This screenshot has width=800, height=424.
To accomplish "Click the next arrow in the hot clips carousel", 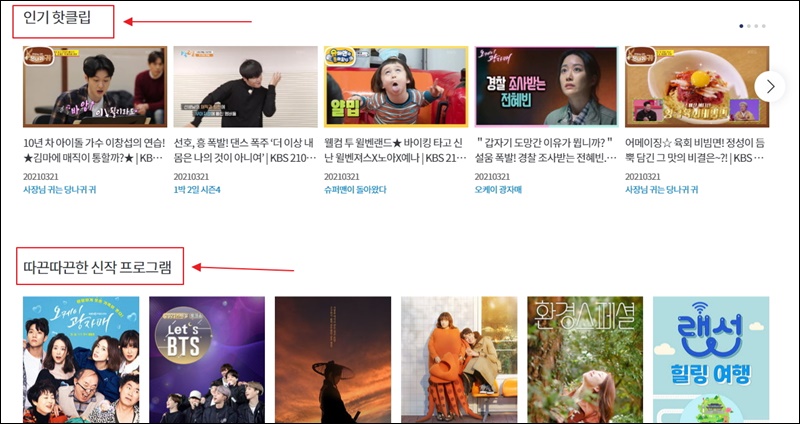I will (770, 87).
